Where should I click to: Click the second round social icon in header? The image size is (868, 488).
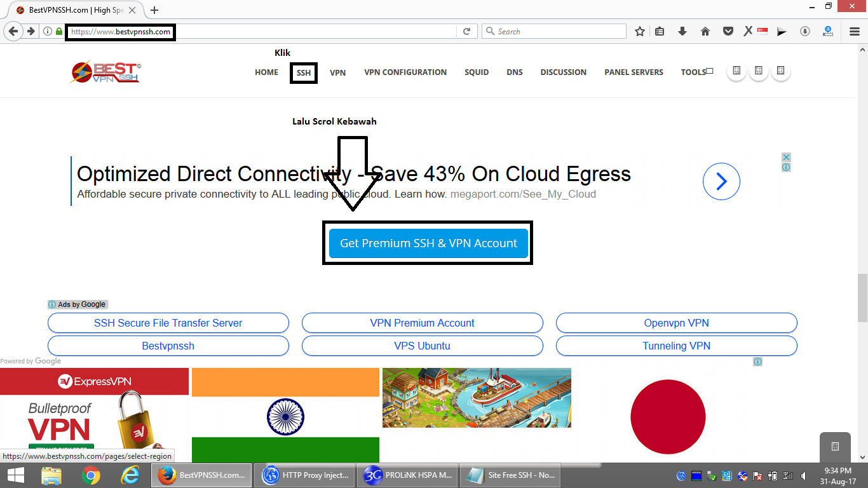pos(759,71)
